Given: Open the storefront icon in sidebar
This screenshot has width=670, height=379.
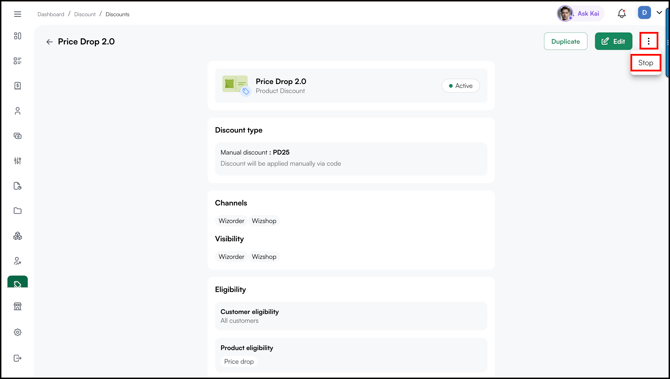Looking at the screenshot, I should click(x=18, y=306).
